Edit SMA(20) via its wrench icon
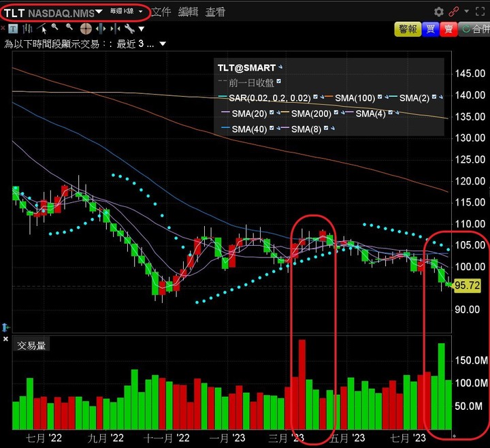 [x=278, y=112]
